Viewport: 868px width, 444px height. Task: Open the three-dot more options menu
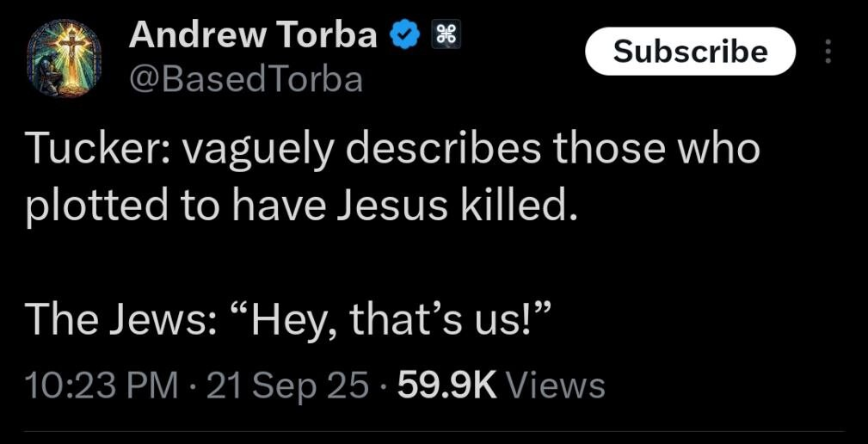point(828,52)
